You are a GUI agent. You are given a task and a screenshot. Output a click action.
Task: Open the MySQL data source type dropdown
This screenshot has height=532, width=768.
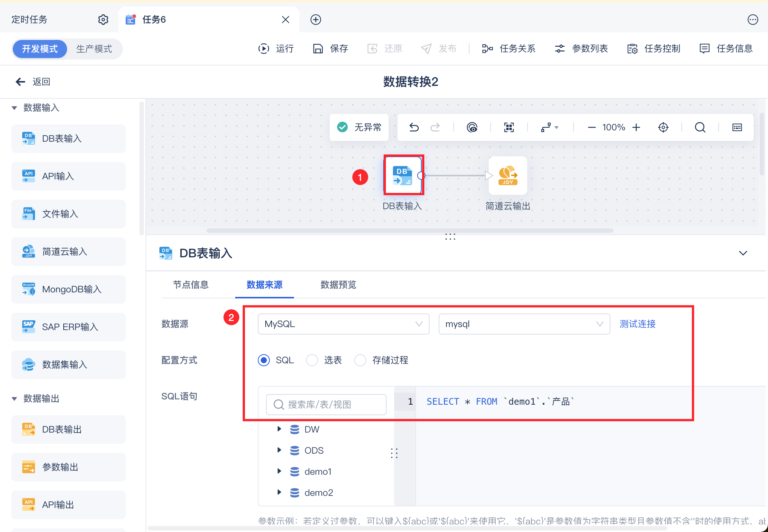[343, 324]
